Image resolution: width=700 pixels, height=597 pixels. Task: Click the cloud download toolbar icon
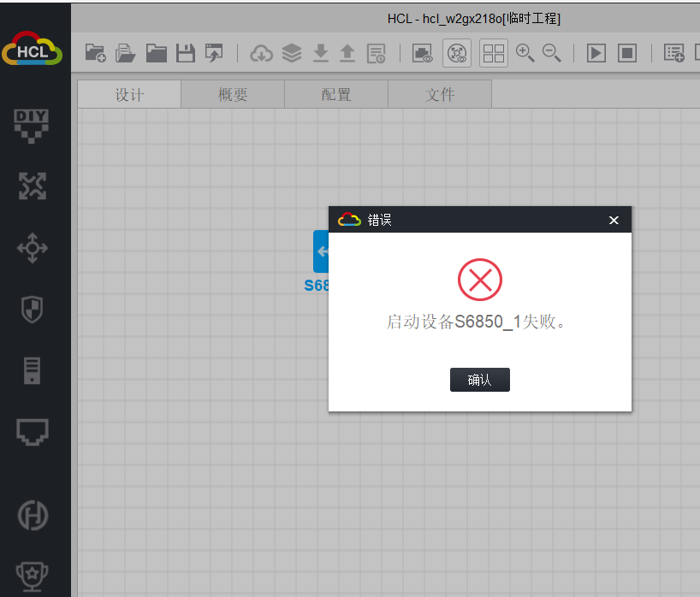pos(261,53)
